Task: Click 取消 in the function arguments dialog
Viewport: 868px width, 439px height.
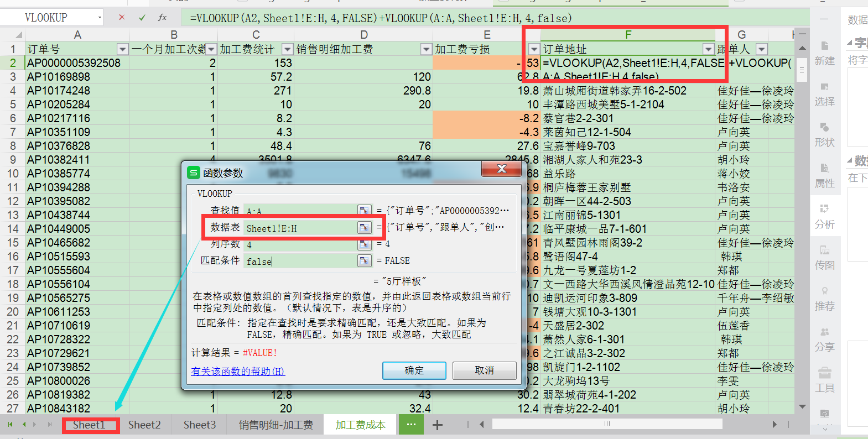Action: click(x=485, y=370)
